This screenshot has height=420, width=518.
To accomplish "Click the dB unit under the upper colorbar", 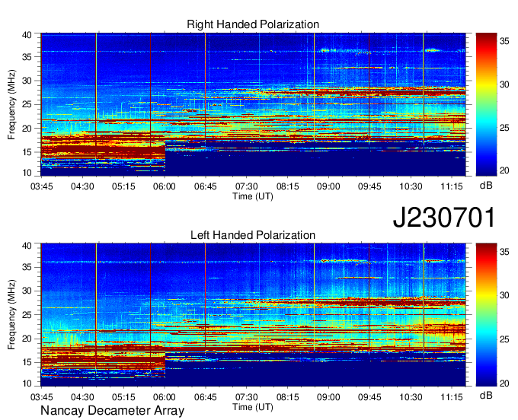I will 486,186.
